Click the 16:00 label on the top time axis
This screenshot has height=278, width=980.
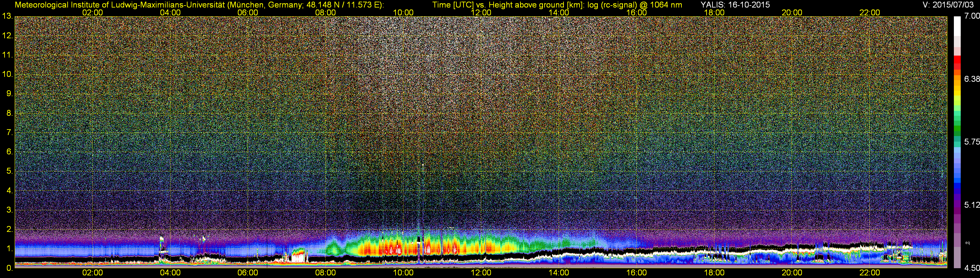(636, 12)
